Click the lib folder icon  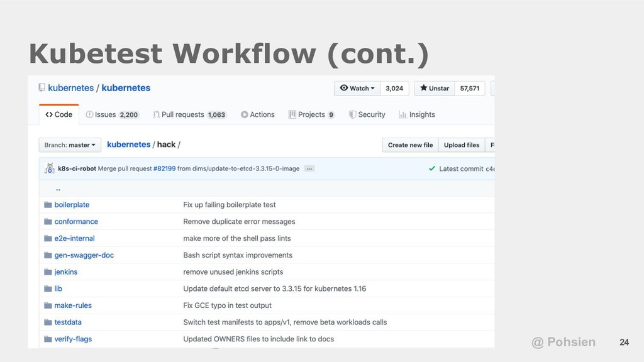(x=48, y=288)
